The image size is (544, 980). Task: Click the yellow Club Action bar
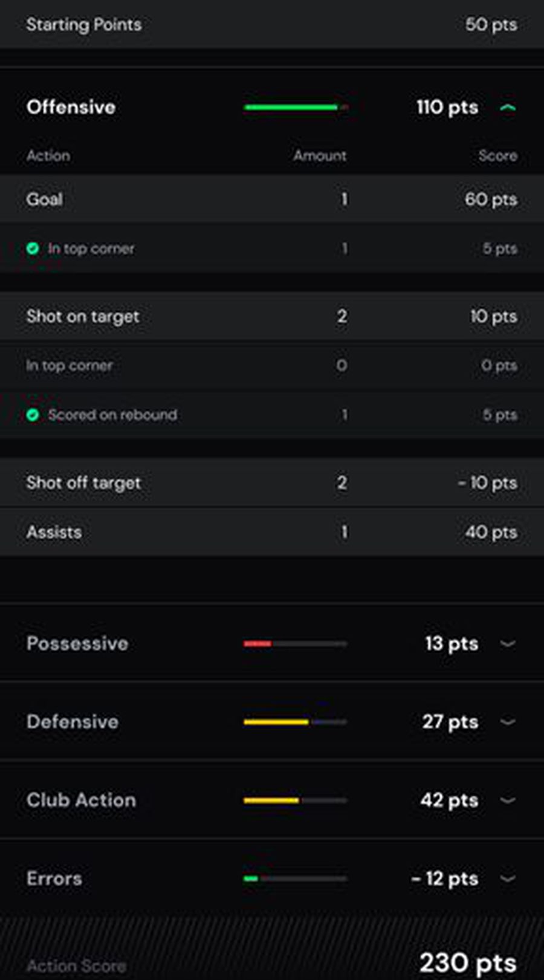[x=271, y=800]
